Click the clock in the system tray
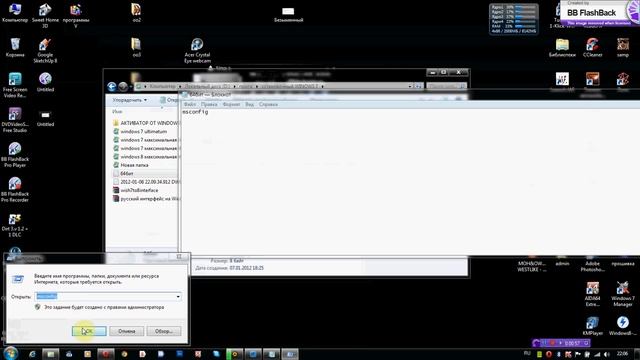This screenshot has height=360, width=640. [x=622, y=354]
